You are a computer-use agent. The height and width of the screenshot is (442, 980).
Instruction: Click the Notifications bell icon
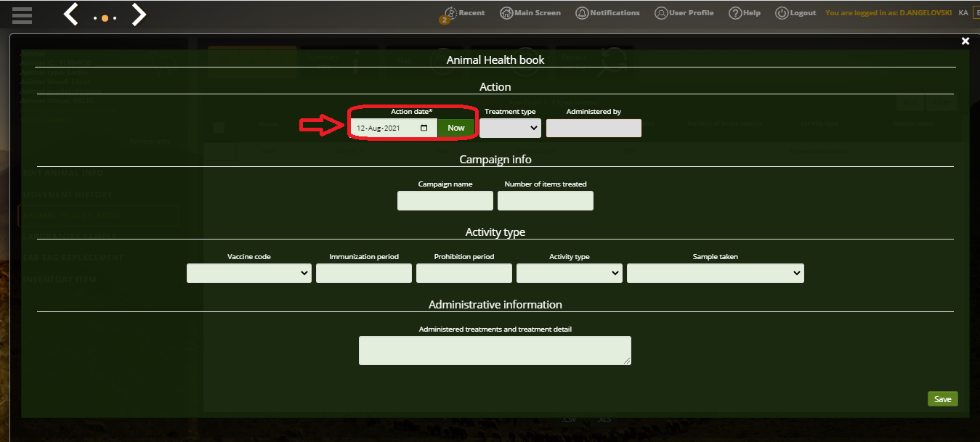(582, 13)
